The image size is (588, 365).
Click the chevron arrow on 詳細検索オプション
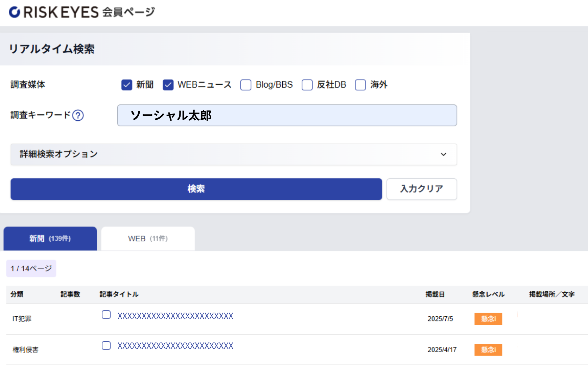(x=443, y=154)
